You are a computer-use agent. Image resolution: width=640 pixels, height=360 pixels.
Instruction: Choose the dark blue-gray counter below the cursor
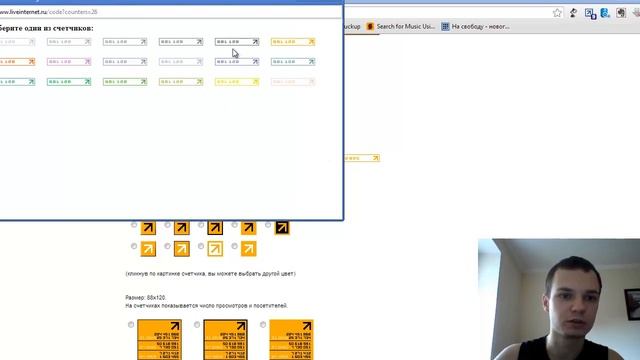point(237,62)
